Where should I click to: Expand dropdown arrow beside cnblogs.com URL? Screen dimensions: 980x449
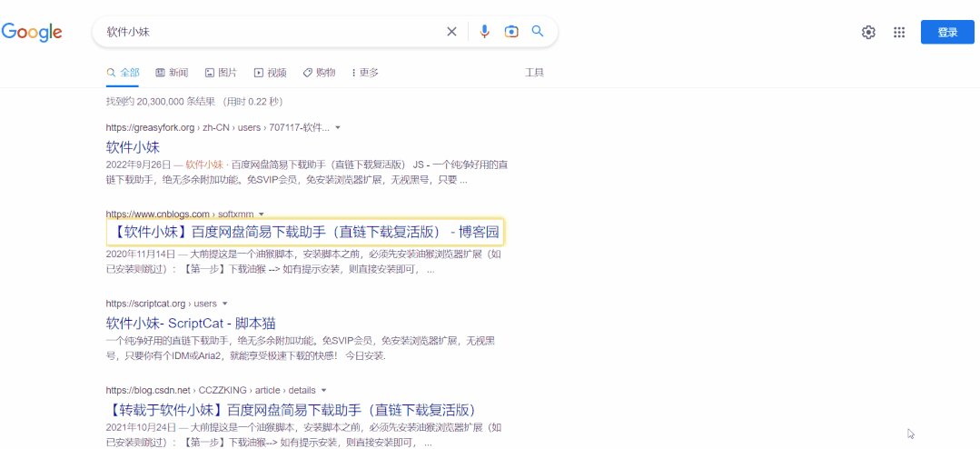coord(262,215)
